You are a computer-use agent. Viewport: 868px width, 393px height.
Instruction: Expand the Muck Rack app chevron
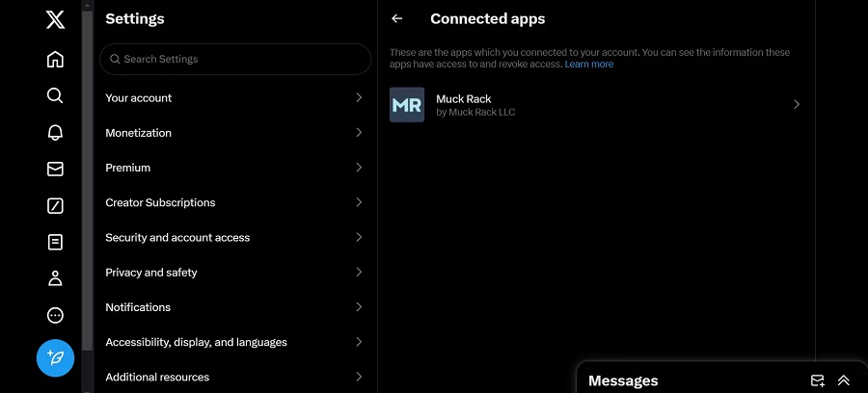[x=796, y=105]
